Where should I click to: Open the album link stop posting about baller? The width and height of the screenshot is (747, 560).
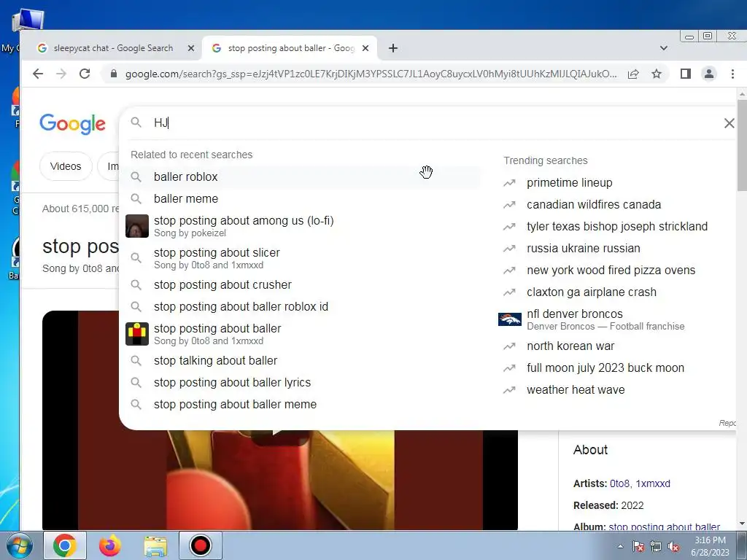(x=664, y=526)
